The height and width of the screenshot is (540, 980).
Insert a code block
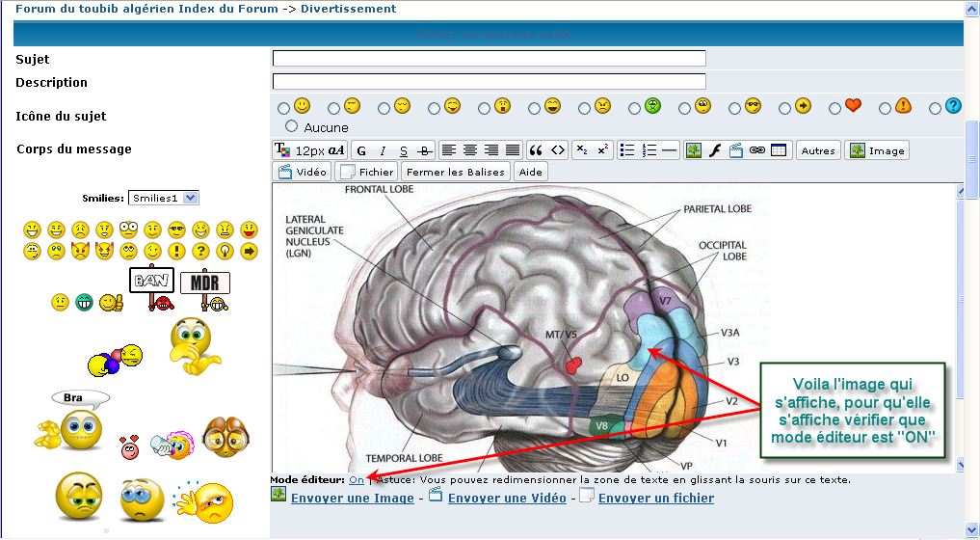click(558, 150)
